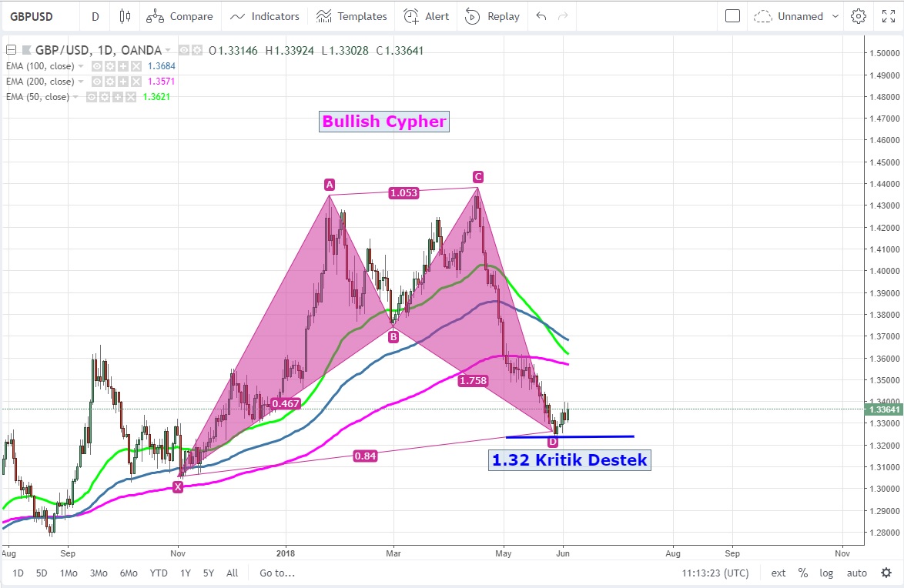
Task: Click the Go to... date button
Action: 277,573
